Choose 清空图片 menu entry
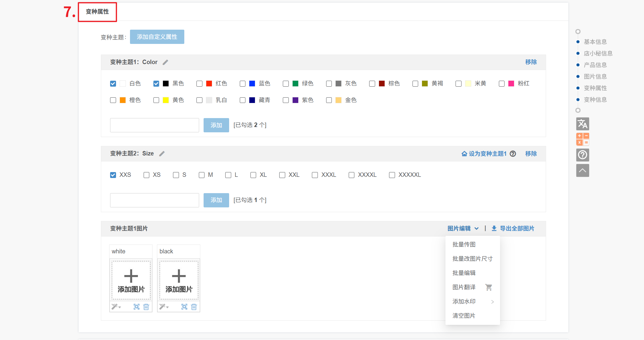 464,316
